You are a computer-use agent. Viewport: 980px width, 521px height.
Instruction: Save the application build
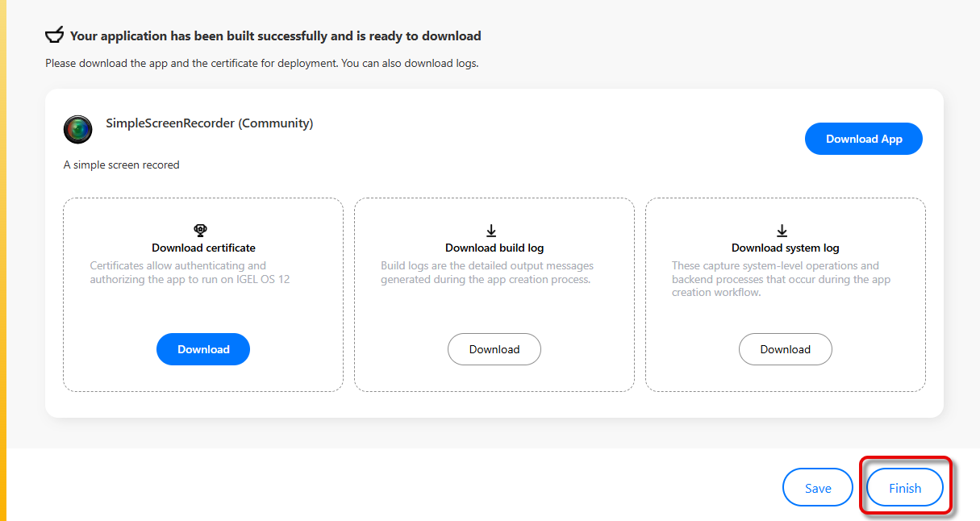(818, 488)
